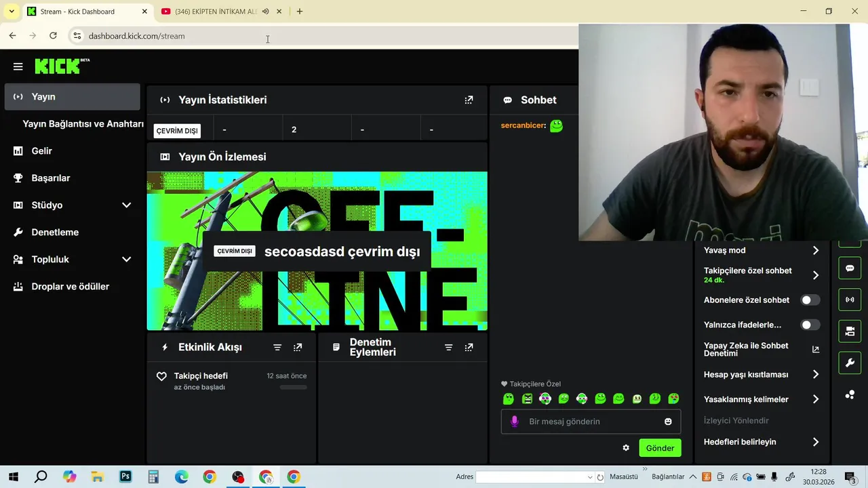Open external link for Yapay Zeka ile Sohbet Denetimi
Screen dimensions: 868x488
(816, 350)
